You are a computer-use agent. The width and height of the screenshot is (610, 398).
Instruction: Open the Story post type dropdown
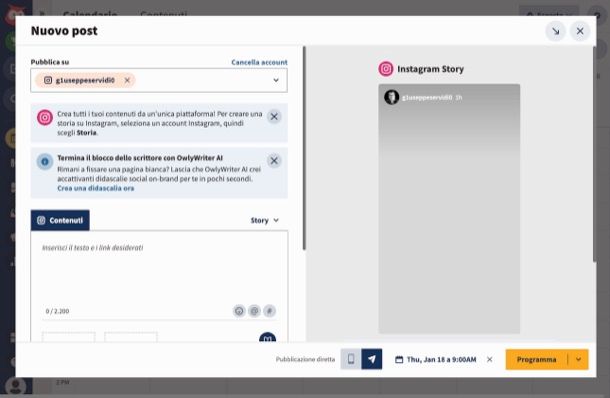(265, 220)
